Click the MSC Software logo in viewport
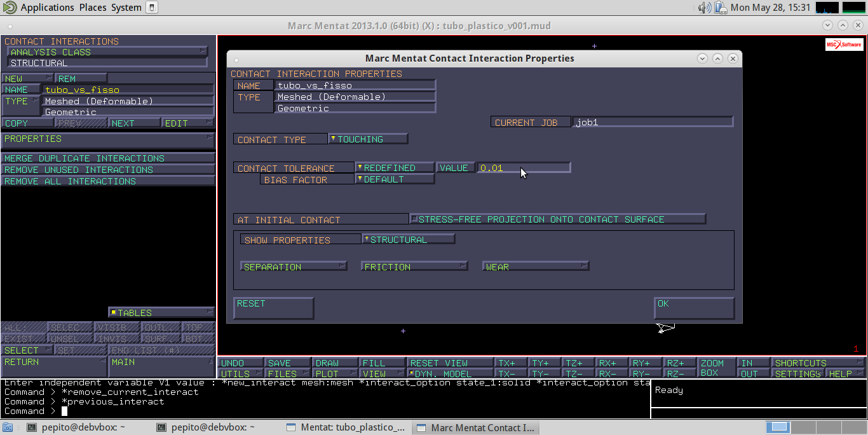This screenshot has width=868, height=435. point(844,45)
